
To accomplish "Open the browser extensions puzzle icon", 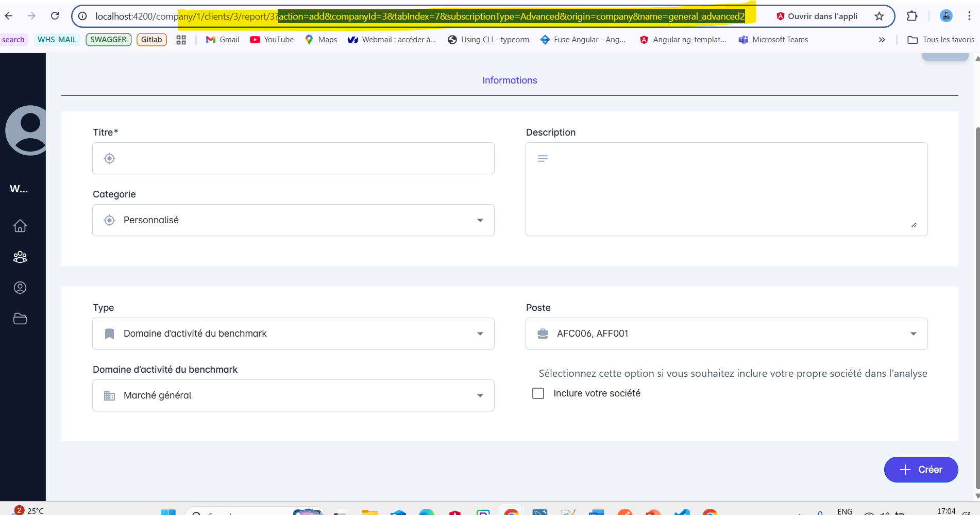I will tap(912, 16).
